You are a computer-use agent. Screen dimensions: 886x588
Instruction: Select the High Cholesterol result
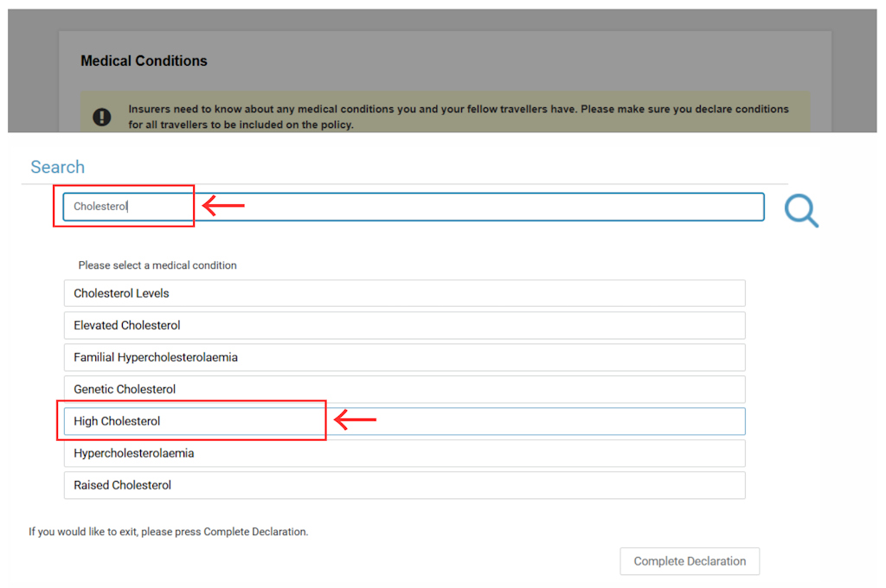click(x=405, y=421)
